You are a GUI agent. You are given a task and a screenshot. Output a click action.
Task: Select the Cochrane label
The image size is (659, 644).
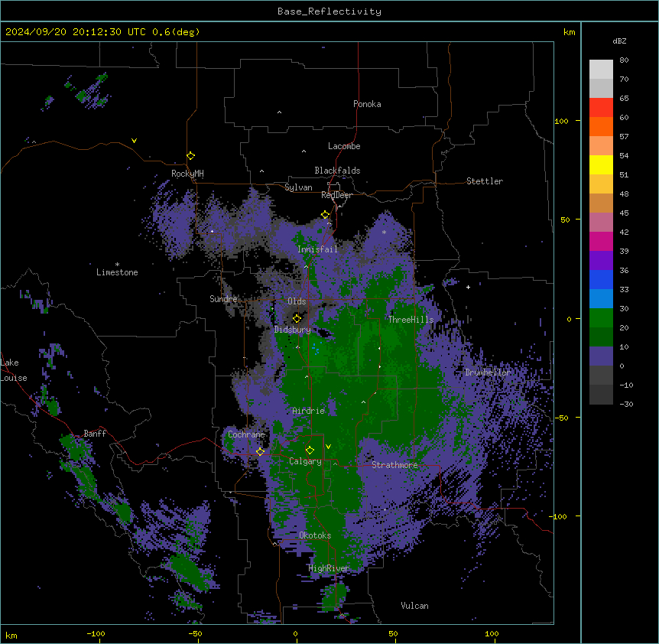246,434
